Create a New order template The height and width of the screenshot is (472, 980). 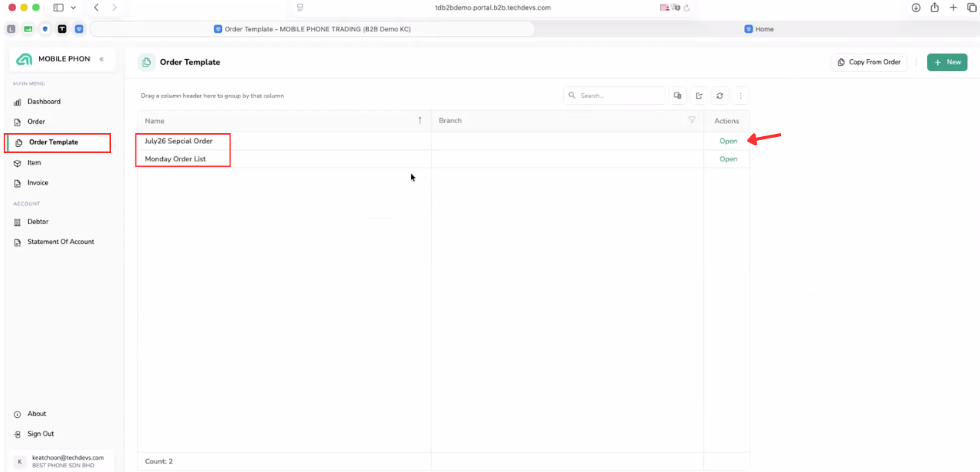[x=947, y=62]
